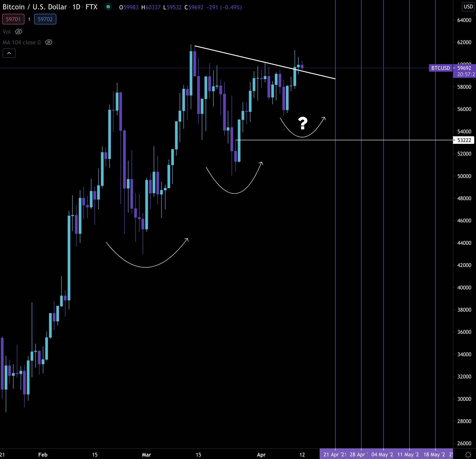
Task: Click the green market status dot
Action: (x=108, y=7)
